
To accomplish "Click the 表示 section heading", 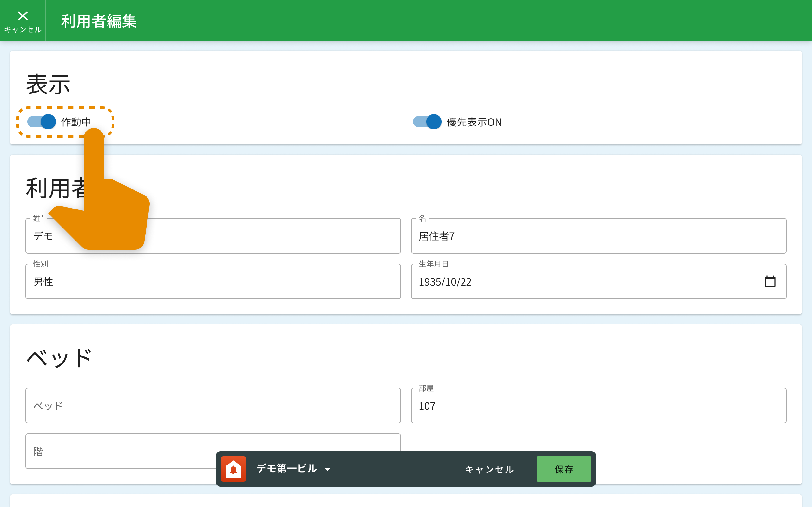I will [x=48, y=84].
